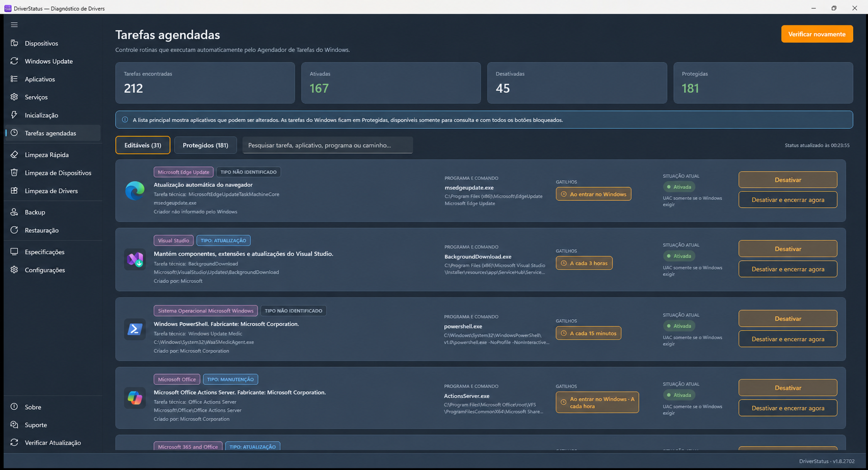Click Desativar e encerrar agora for ActionsServer
Viewport: 868px width, 470px height.
click(787, 408)
